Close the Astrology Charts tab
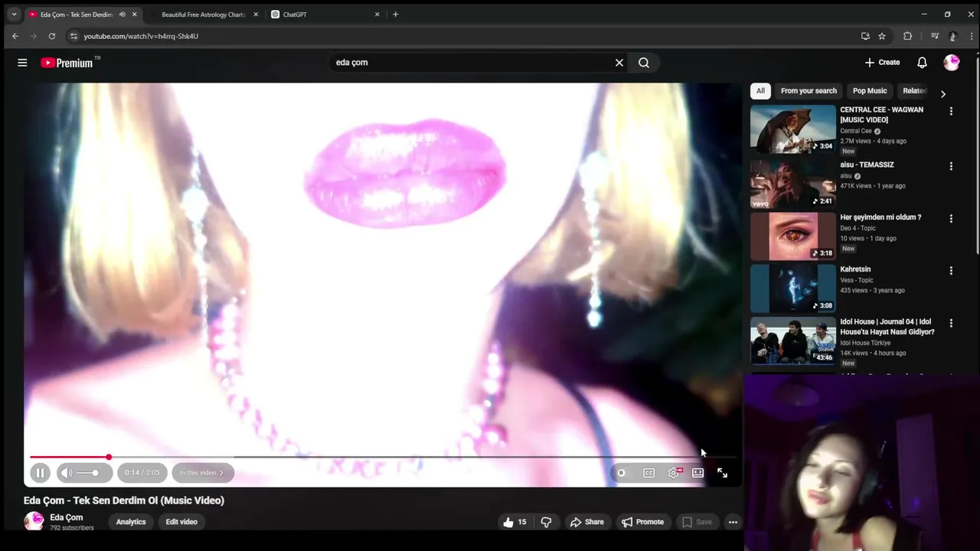 (256, 15)
